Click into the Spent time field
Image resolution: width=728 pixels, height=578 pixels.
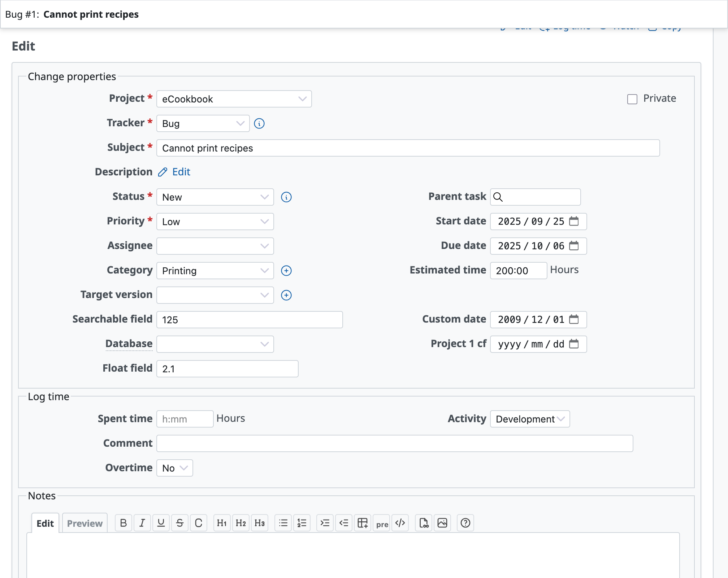pos(185,419)
